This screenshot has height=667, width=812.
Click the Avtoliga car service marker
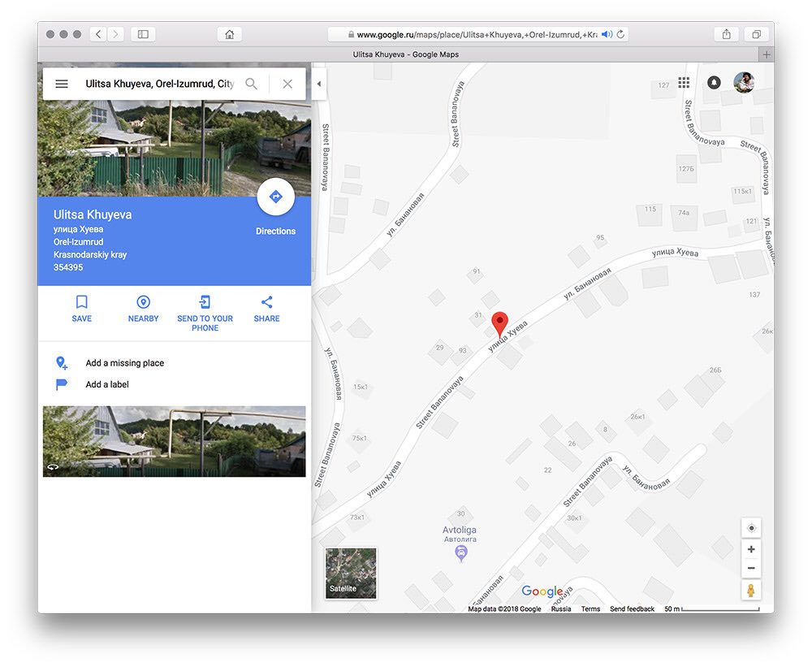[461, 553]
